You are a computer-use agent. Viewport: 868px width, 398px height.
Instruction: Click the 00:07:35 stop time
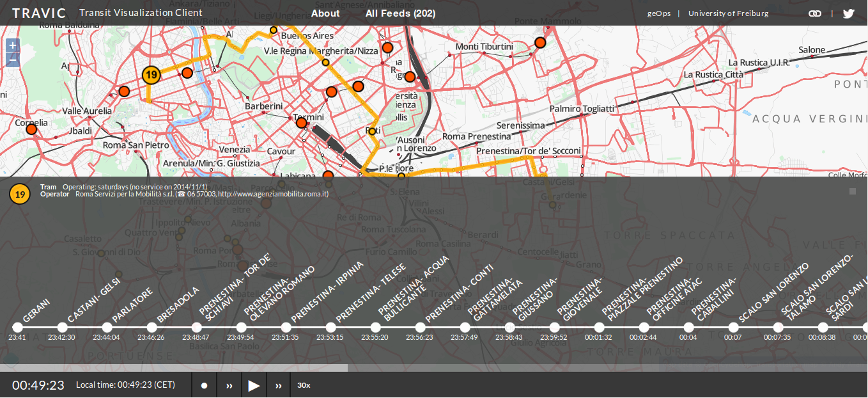pos(777,337)
